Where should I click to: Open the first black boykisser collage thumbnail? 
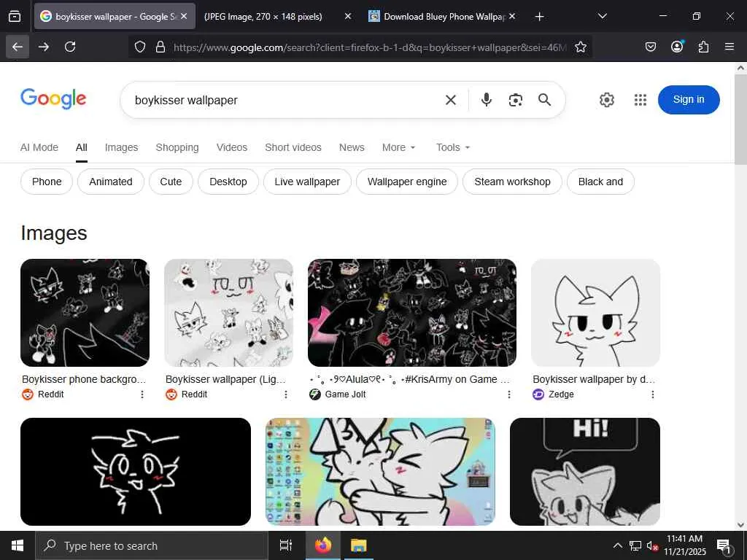(85, 313)
